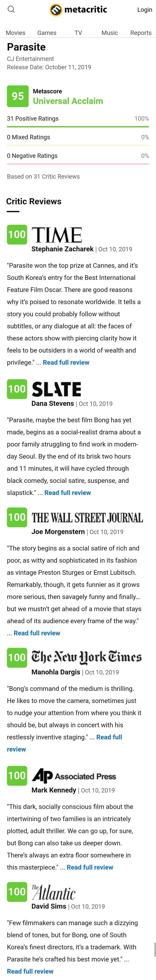Switch to the Games tab
The image size is (156, 980).
click(x=47, y=33)
